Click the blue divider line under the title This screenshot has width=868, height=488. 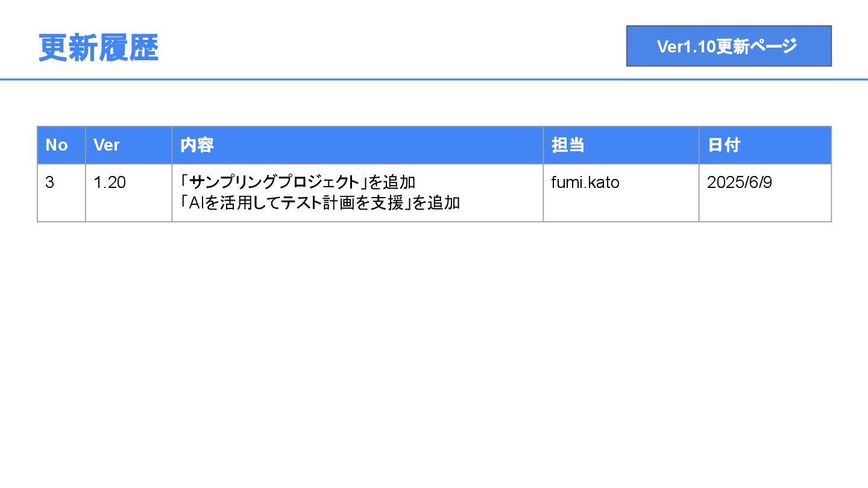coord(434,79)
